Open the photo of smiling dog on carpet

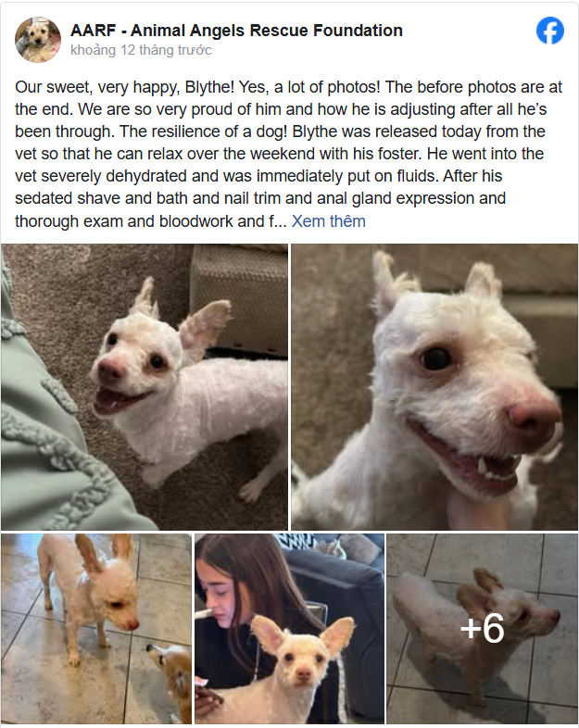(145, 387)
